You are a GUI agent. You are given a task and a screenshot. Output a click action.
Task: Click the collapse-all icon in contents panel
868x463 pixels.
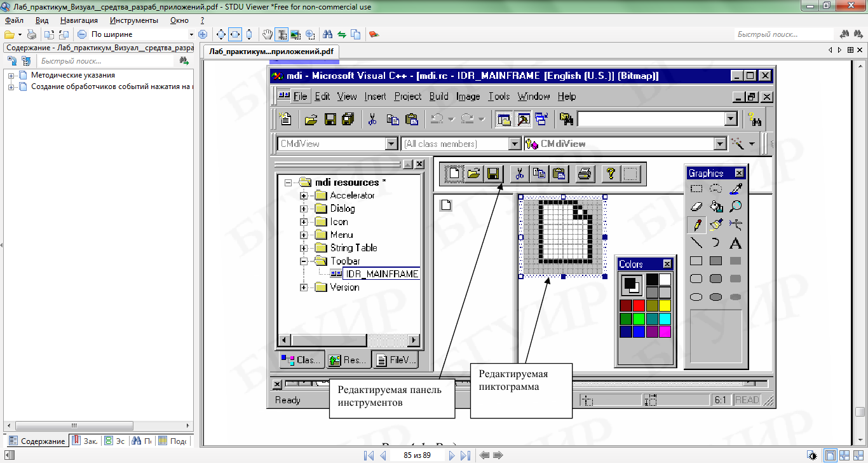(x=26, y=61)
